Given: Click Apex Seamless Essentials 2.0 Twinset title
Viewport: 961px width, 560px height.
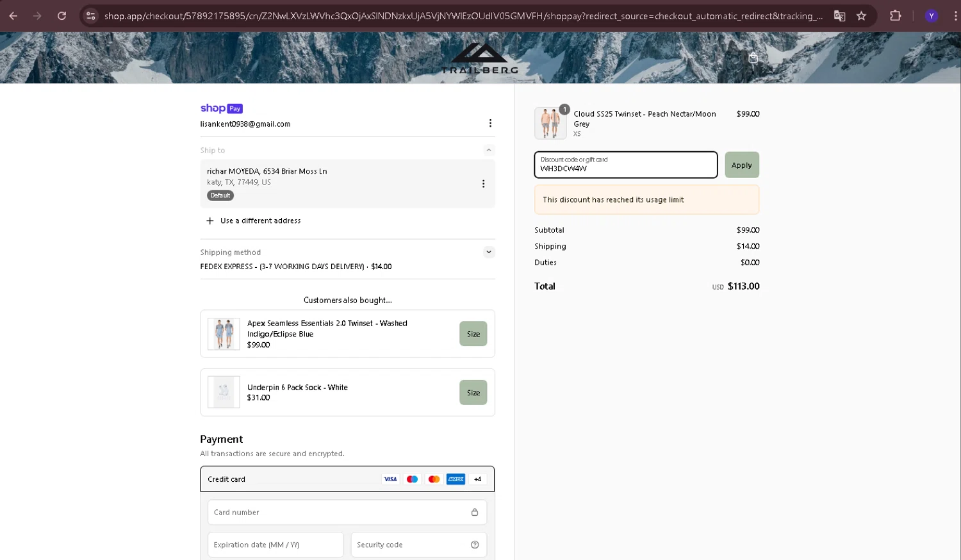Looking at the screenshot, I should (x=327, y=329).
